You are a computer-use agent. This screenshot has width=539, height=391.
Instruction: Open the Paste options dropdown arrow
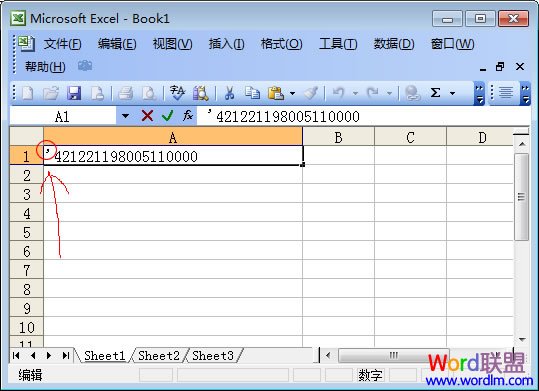pos(292,93)
